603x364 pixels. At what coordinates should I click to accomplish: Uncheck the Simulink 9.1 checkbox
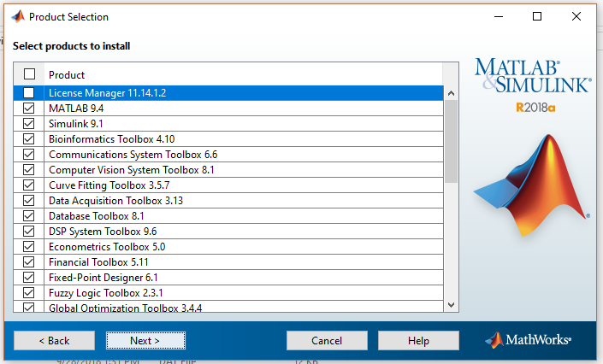click(28, 123)
